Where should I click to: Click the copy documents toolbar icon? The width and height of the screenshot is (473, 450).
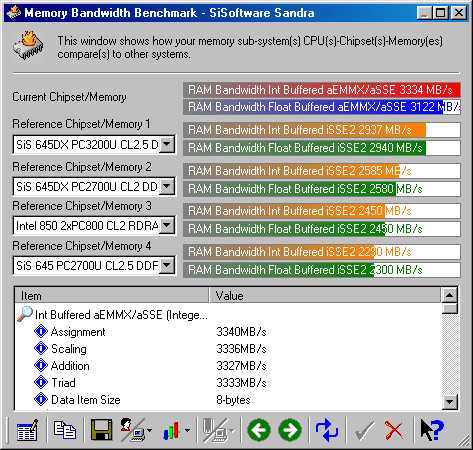pos(64,430)
